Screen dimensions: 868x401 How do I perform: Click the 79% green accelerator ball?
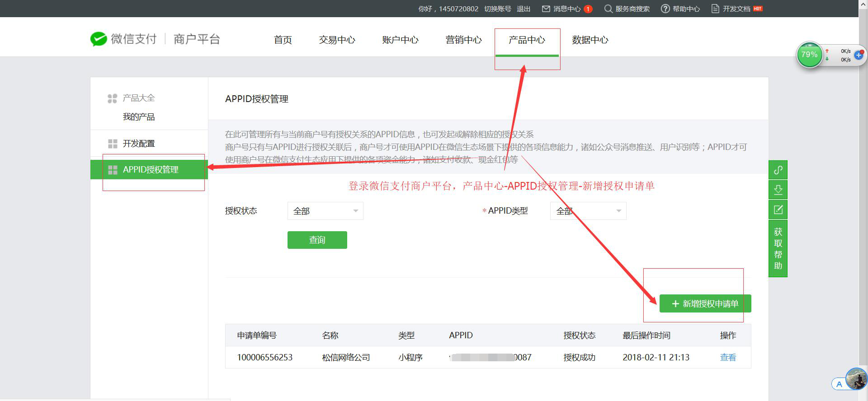pos(809,55)
